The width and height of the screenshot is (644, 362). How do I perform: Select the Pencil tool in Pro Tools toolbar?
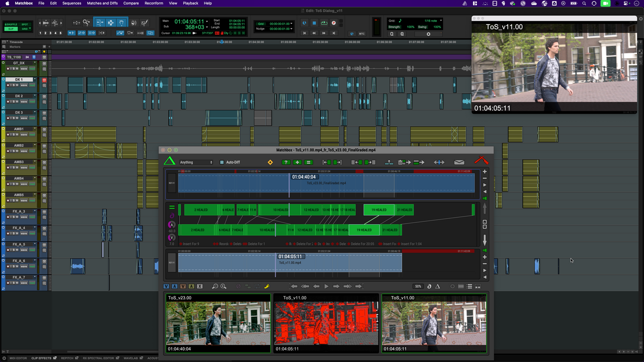tap(145, 23)
